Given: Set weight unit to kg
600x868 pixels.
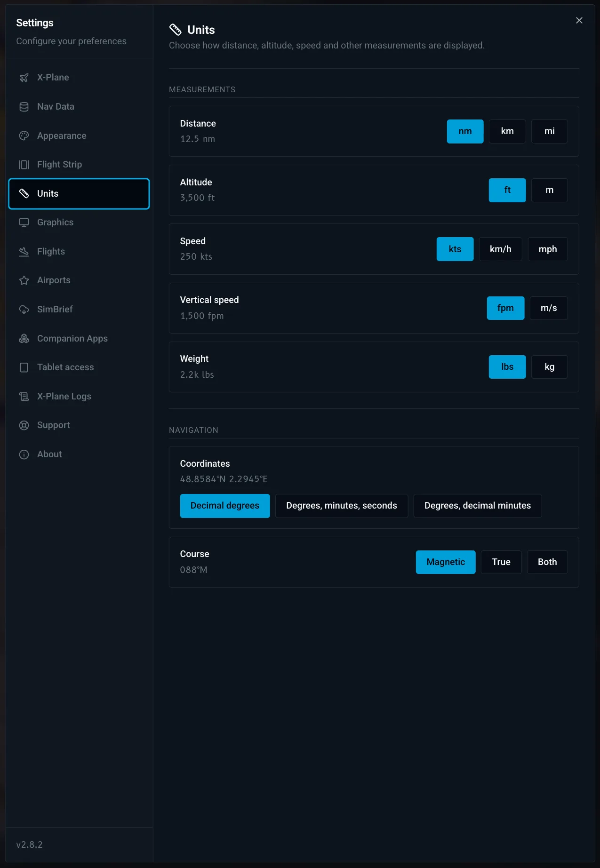Looking at the screenshot, I should tap(549, 367).
